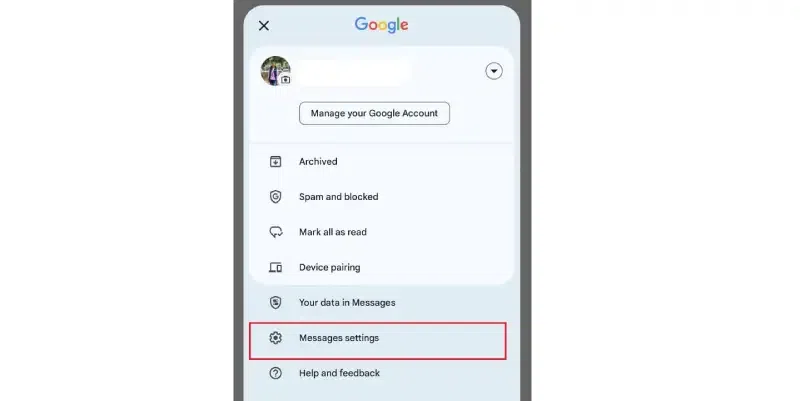The height and width of the screenshot is (401, 800).
Task: Click the Messages settings gear icon
Action: coord(276,338)
